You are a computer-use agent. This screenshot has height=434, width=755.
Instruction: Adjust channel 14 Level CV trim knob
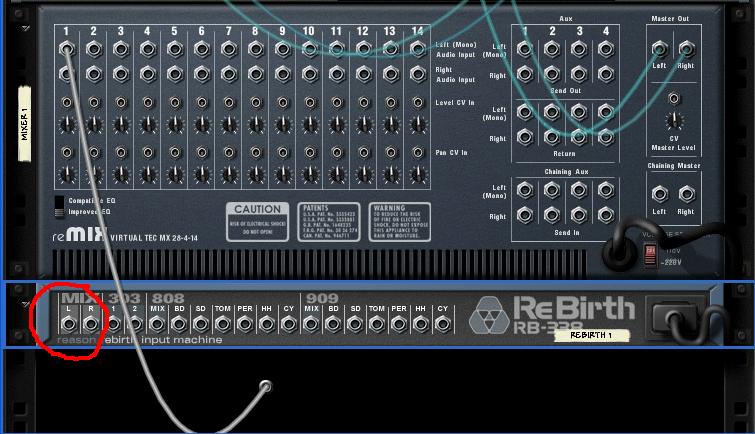417,125
